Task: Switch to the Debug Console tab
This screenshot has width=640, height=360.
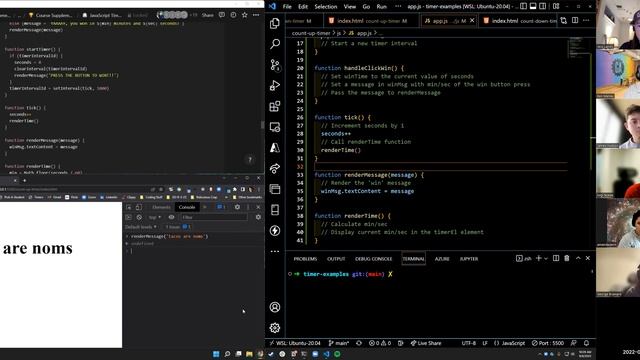Action: click(x=373, y=259)
